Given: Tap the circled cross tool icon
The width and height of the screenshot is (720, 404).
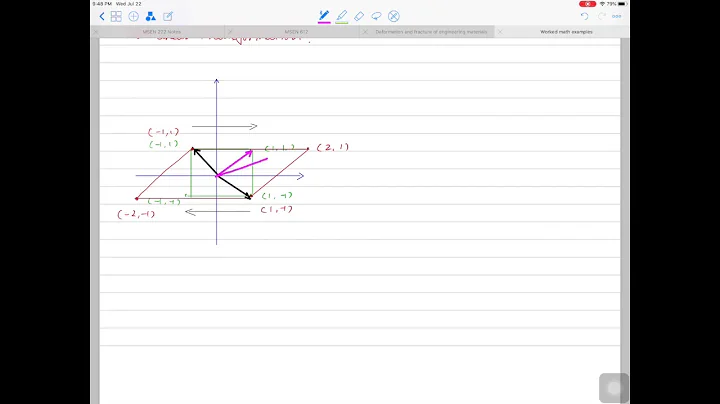Looking at the screenshot, I should (394, 17).
